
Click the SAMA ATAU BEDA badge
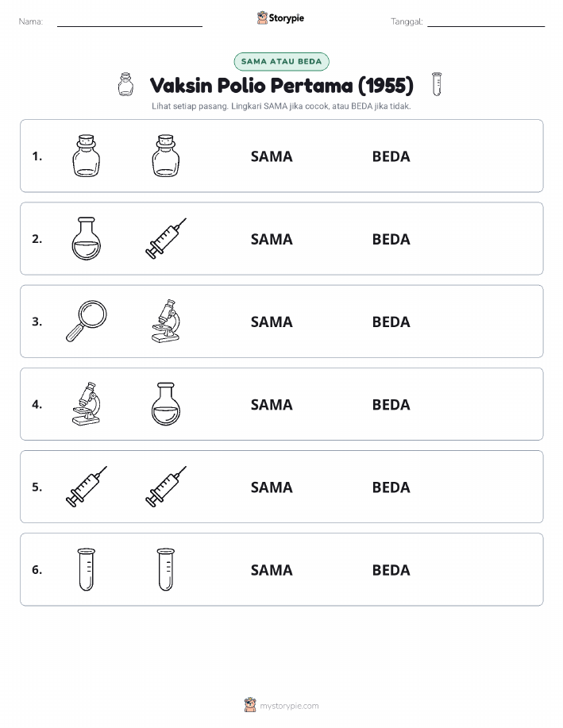(281, 61)
